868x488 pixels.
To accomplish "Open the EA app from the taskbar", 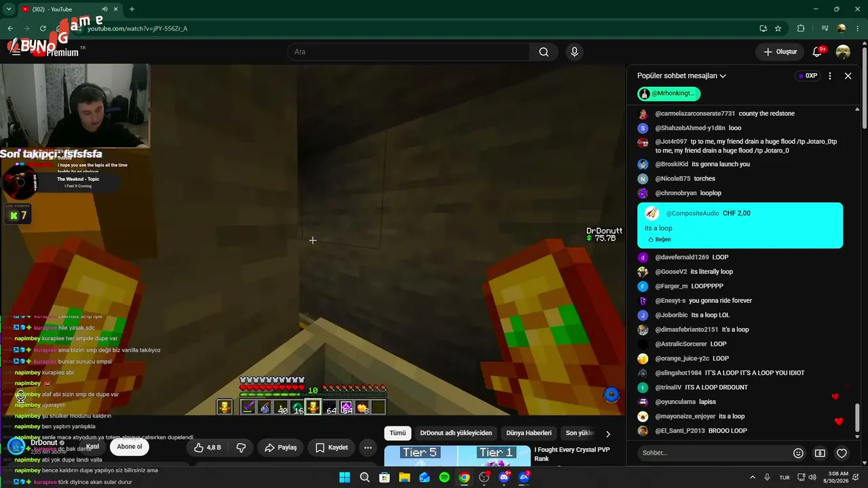I will [x=524, y=477].
